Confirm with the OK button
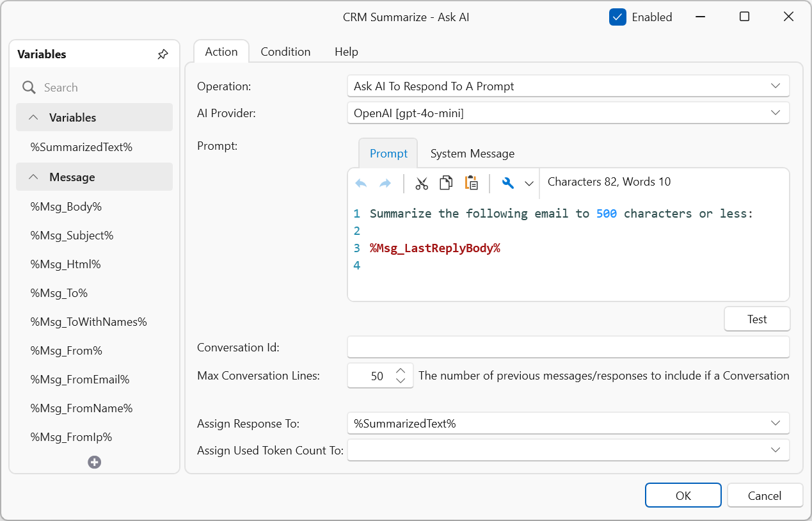Viewport: 812px width, 521px height. coord(683,495)
